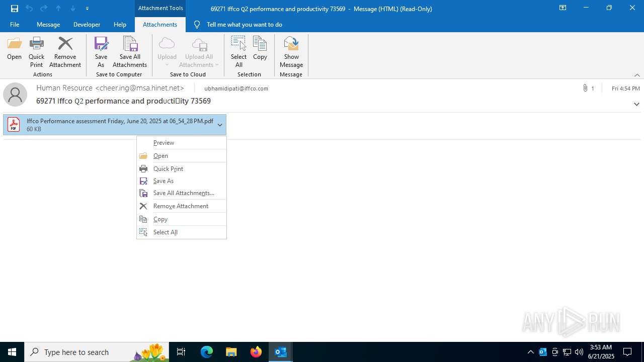Click the Copy ribbon button
Screen dimensions: 644x362
coord(260,49)
